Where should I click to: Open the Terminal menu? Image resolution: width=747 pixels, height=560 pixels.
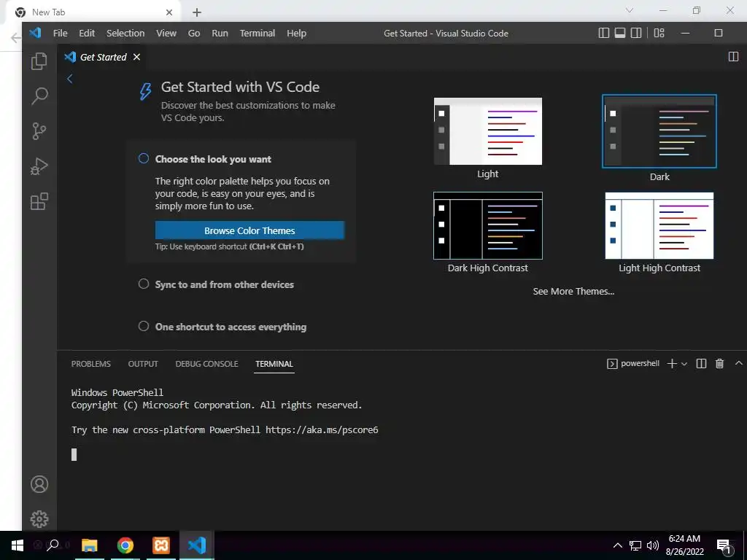(x=258, y=34)
